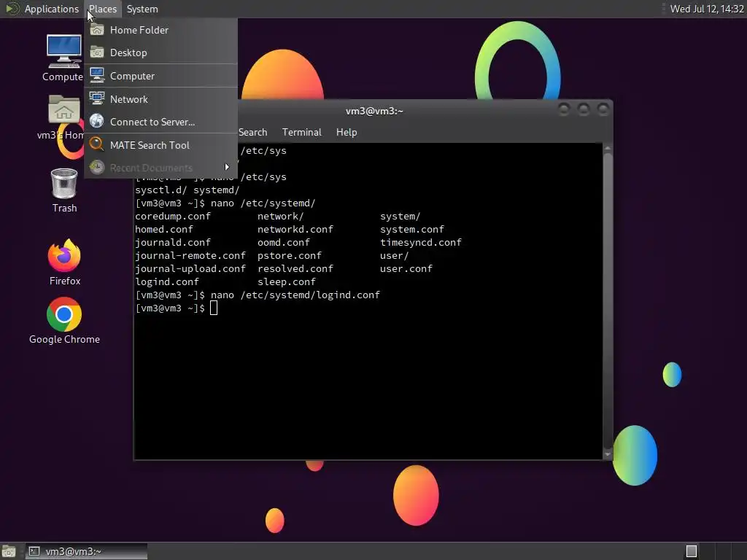Image resolution: width=747 pixels, height=560 pixels.
Task: Select the vm3's Home desktop icon
Action: tap(62, 117)
